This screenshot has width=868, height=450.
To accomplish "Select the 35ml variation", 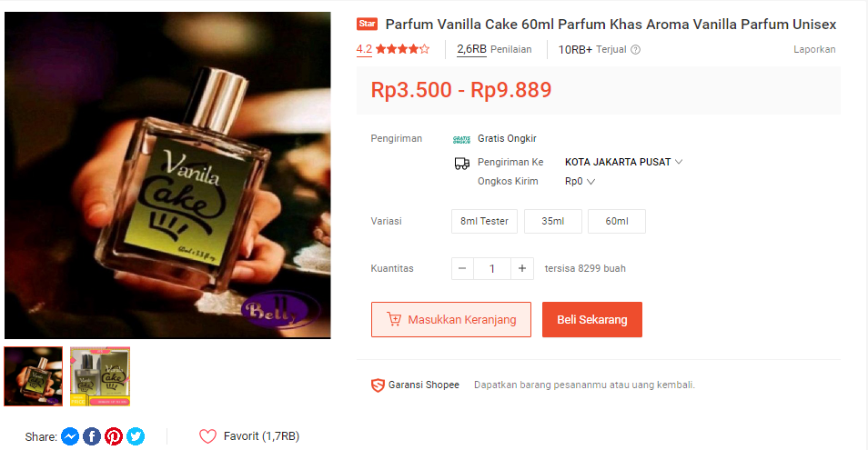I will pyautogui.click(x=553, y=221).
